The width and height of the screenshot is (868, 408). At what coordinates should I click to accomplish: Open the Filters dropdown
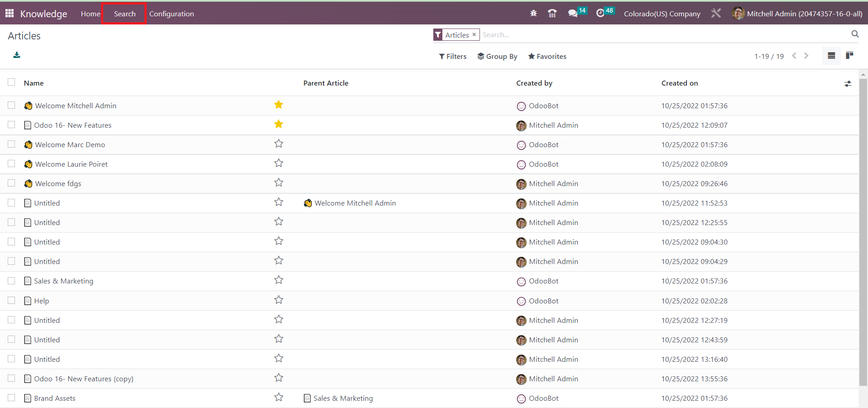[453, 56]
